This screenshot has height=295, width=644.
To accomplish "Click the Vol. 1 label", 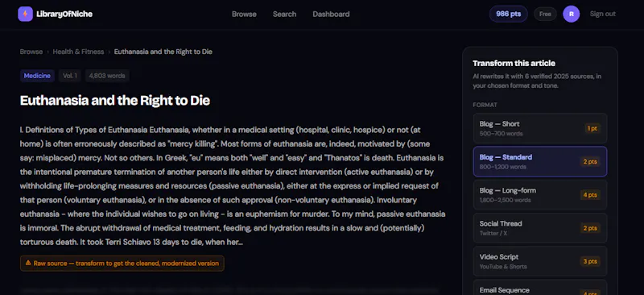I will 70,76.
